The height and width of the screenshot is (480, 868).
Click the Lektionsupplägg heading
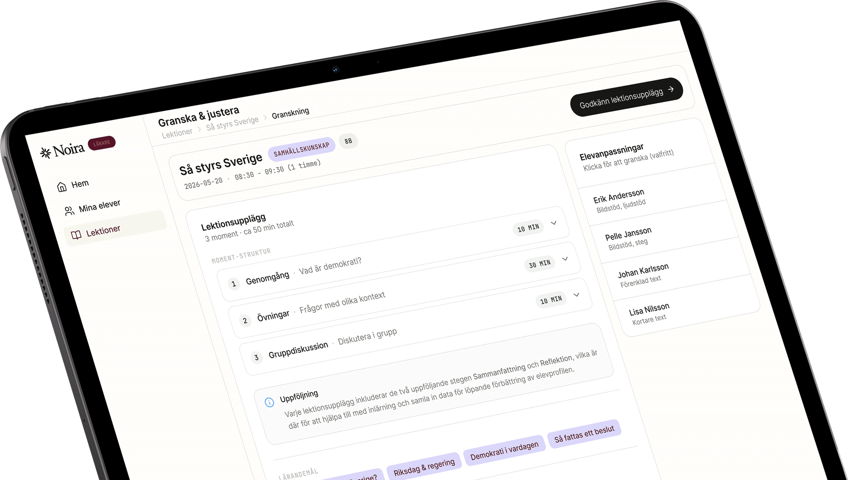[234, 222]
